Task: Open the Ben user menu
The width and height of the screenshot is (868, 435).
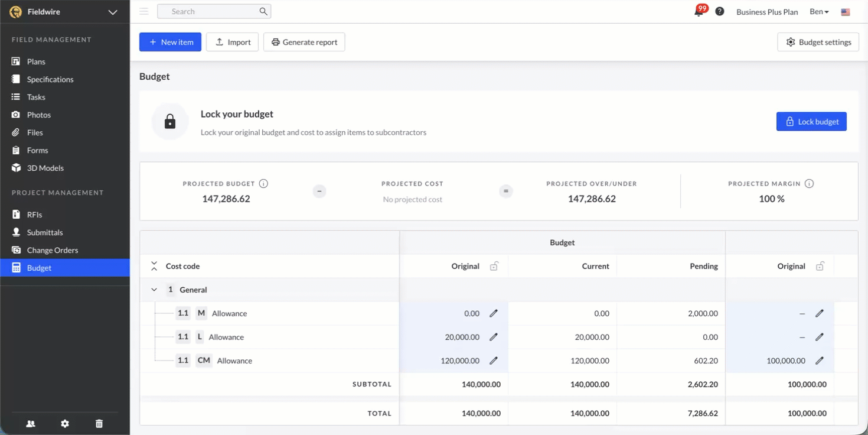Action: (819, 12)
